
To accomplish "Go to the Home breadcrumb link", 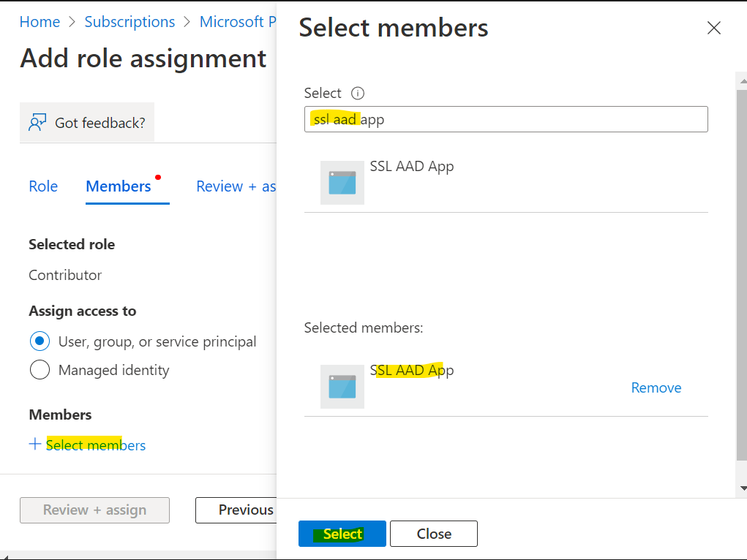I will (x=40, y=22).
